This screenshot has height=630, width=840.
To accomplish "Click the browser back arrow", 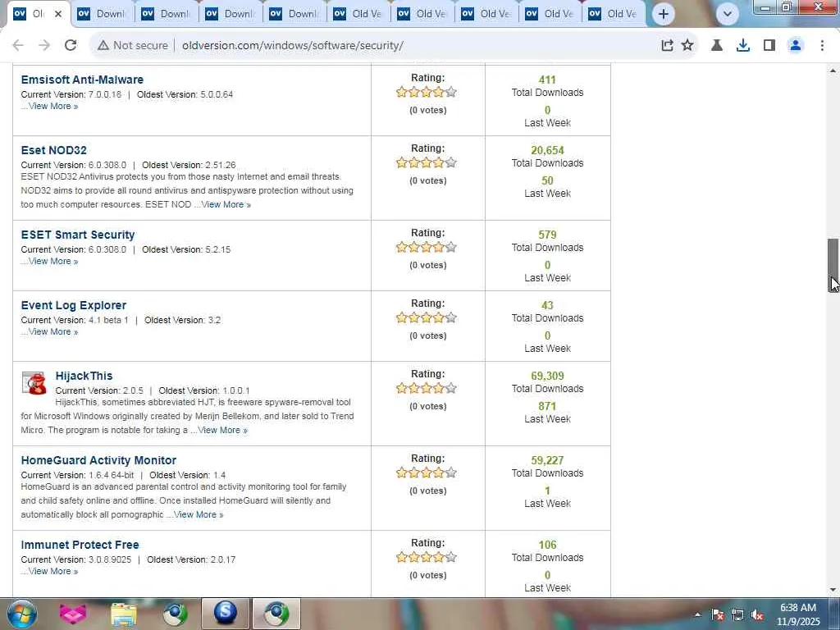I will pyautogui.click(x=18, y=46).
